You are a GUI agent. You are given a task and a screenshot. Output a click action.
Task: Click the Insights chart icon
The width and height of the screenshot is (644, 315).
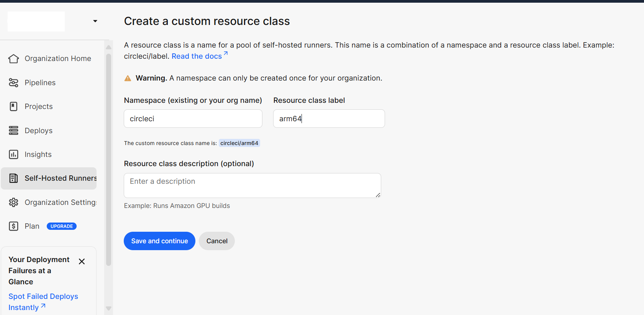pyautogui.click(x=13, y=154)
